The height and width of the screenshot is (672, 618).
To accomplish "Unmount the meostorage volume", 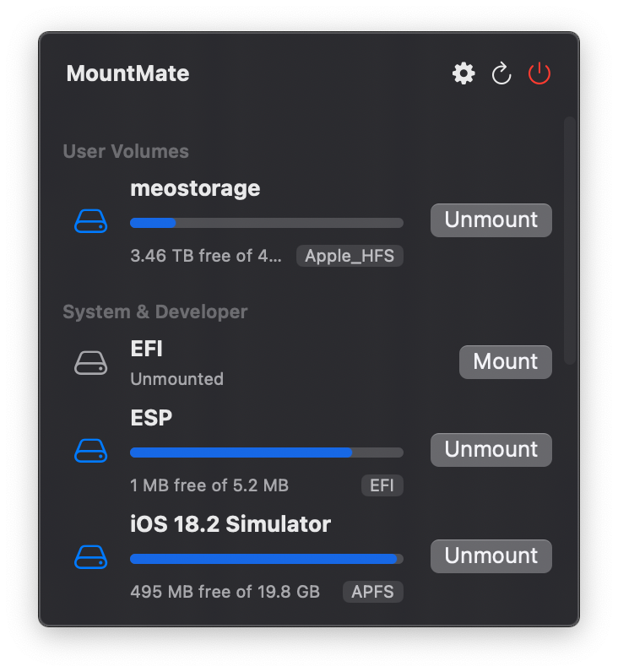I will click(491, 220).
